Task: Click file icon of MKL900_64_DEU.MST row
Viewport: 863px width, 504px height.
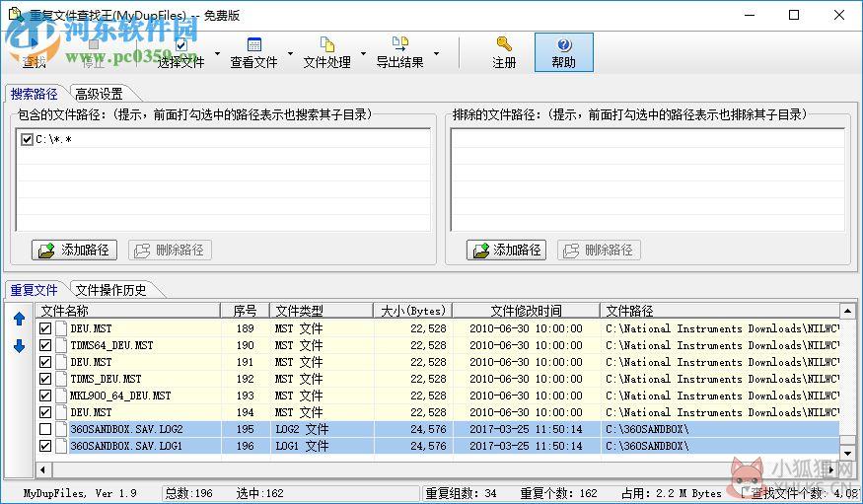Action: 61,396
